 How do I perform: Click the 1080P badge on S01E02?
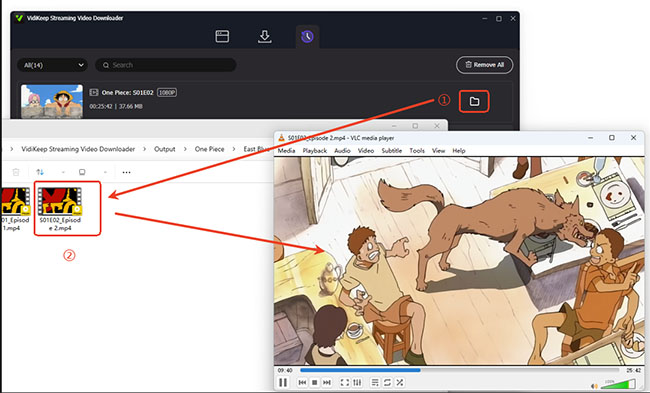coord(167,92)
